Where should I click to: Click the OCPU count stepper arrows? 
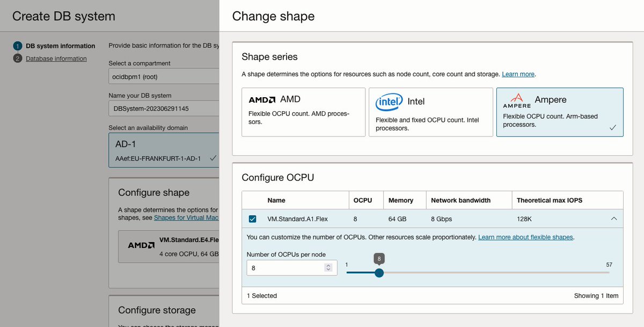[328, 268]
